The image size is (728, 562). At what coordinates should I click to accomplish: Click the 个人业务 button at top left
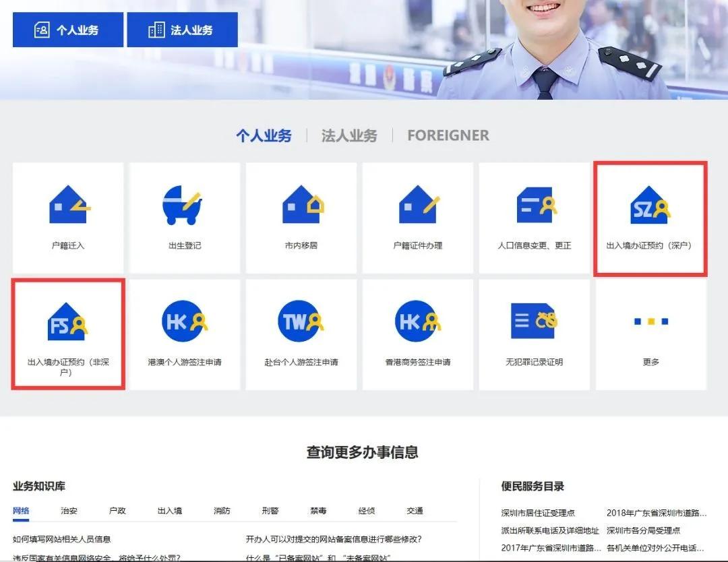click(x=67, y=29)
